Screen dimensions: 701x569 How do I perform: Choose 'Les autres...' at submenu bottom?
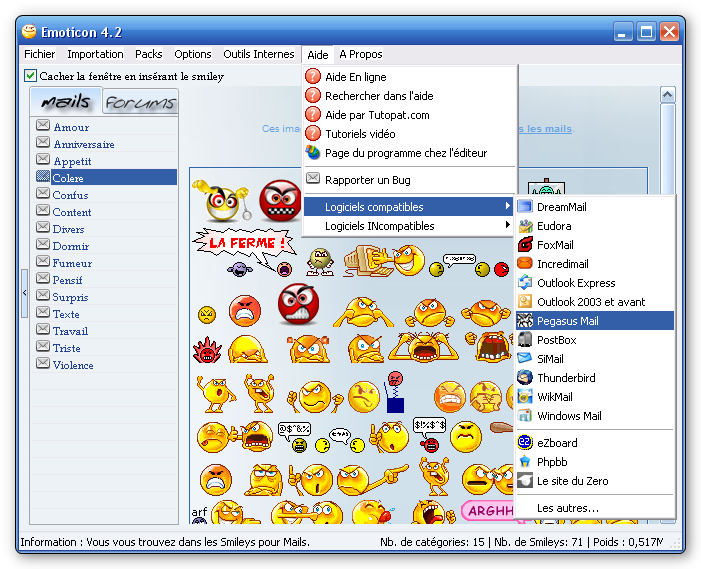click(x=568, y=508)
